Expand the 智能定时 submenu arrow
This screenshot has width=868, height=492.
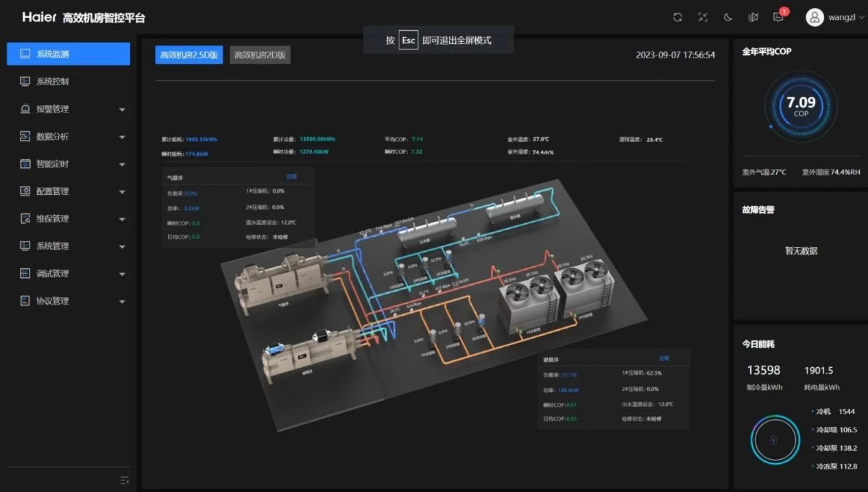[122, 164]
